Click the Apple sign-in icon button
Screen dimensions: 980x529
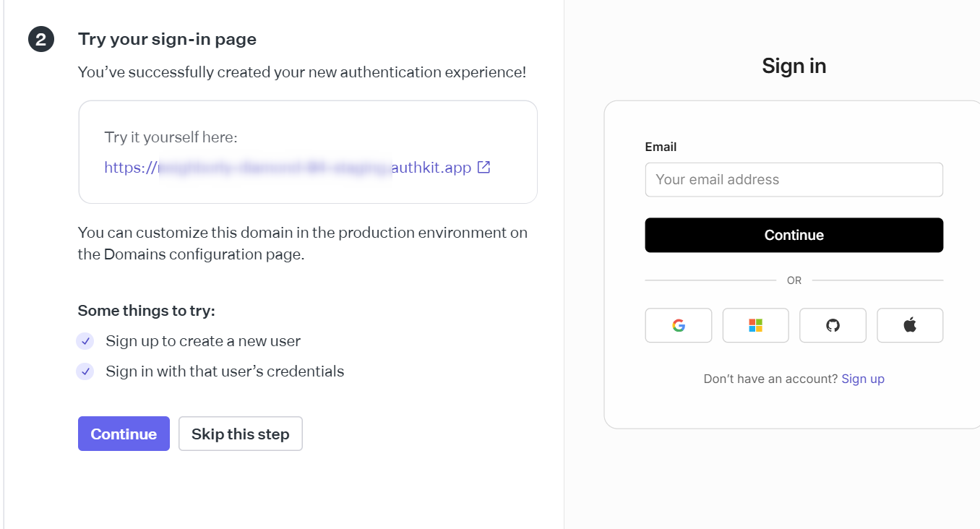[x=910, y=325]
